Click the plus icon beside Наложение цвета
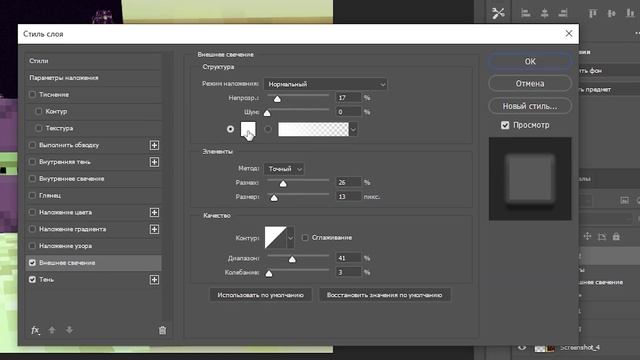The height and width of the screenshot is (360, 640). 154,213
